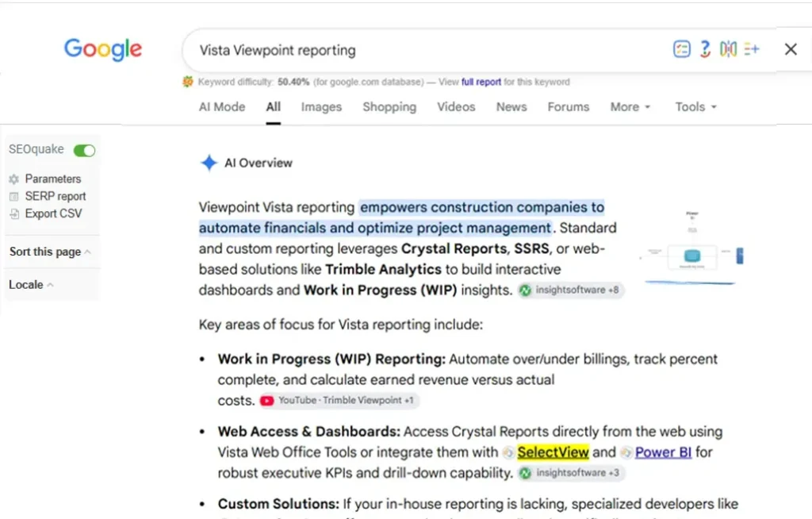This screenshot has width=812, height=519.
Task: Click the bold Crystal Reports, SSRS text
Action: coord(475,249)
